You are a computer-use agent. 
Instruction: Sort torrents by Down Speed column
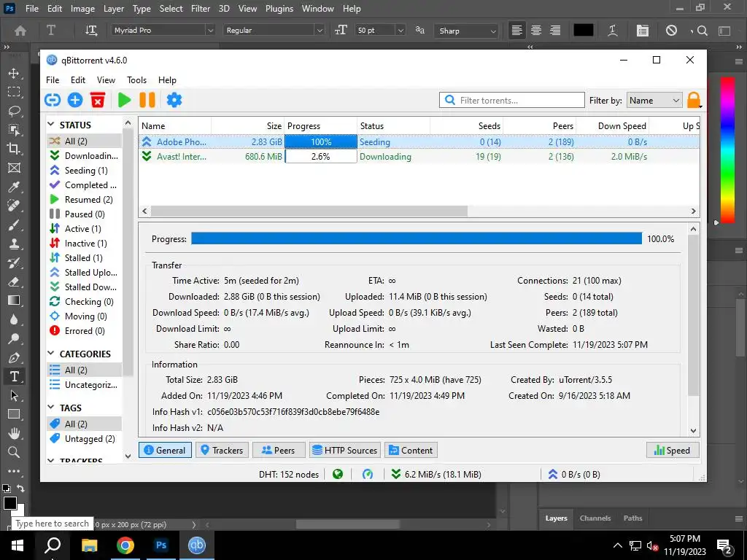tap(612, 125)
